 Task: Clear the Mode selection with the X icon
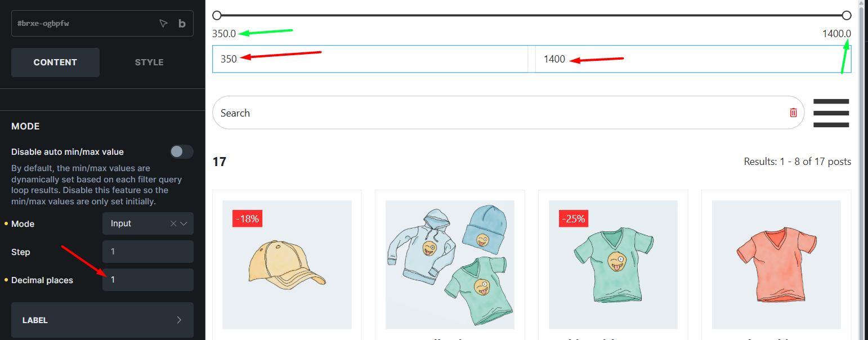pos(173,223)
